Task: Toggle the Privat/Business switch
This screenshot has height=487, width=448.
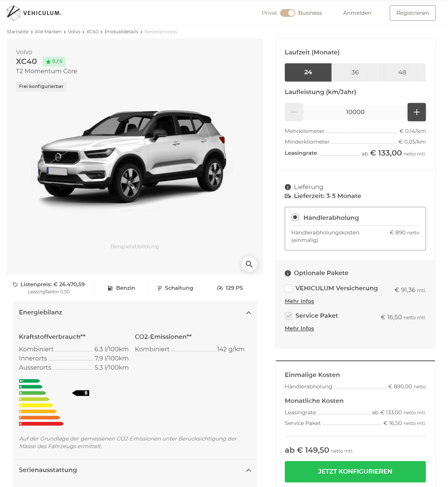Action: click(x=288, y=13)
